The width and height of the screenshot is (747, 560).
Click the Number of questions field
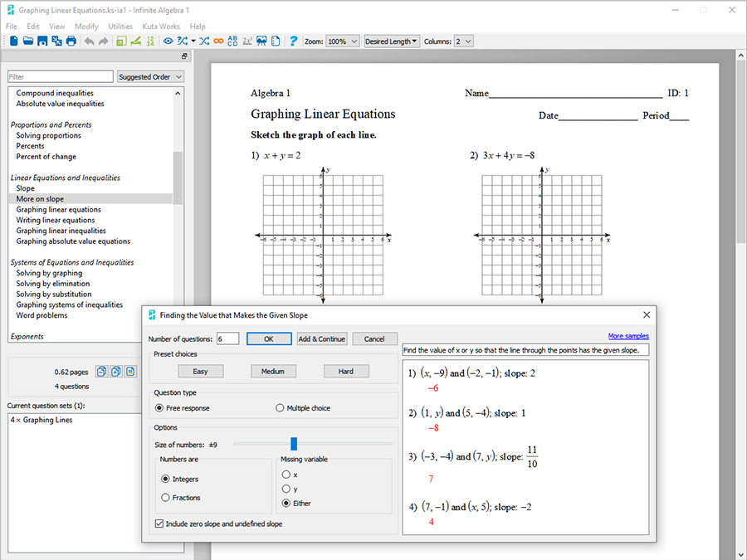(227, 339)
